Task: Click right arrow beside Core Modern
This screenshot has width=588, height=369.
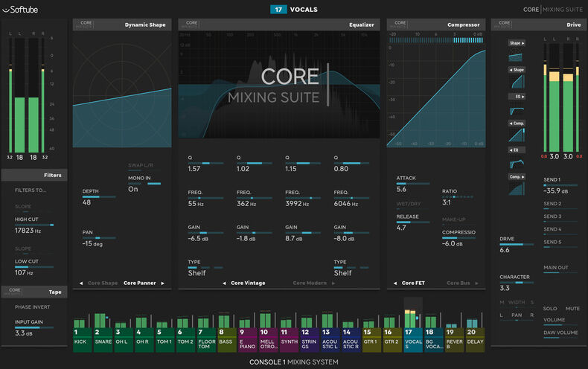Action: pos(333,283)
